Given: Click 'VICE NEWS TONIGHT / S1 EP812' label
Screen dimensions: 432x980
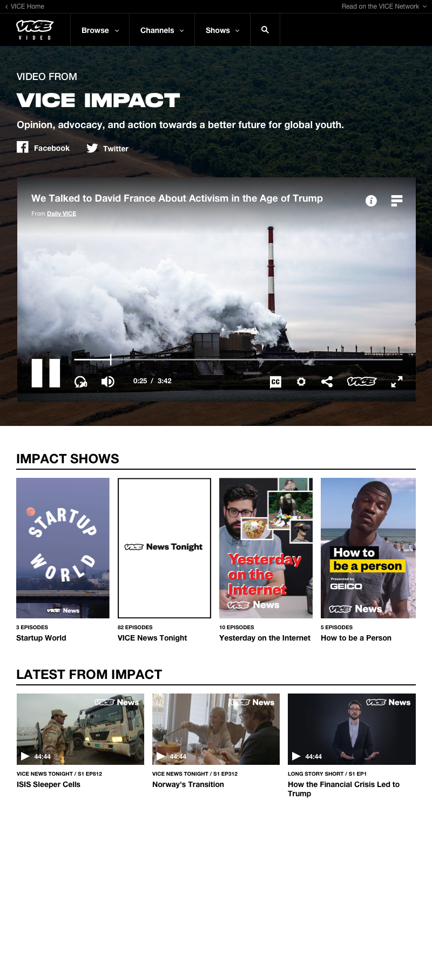Looking at the screenshot, I should [x=59, y=774].
